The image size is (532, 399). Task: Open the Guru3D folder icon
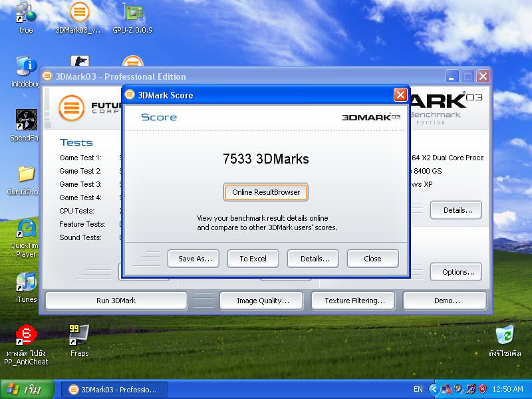[26, 174]
